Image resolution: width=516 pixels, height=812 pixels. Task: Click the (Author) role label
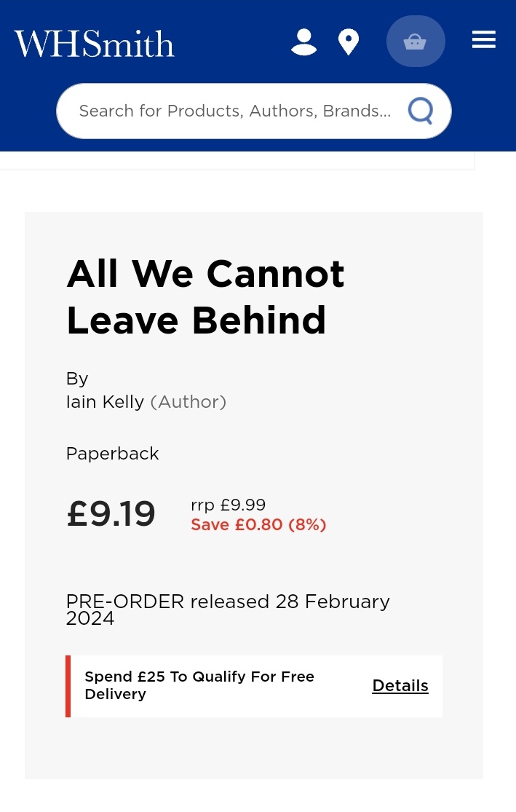[x=188, y=401]
